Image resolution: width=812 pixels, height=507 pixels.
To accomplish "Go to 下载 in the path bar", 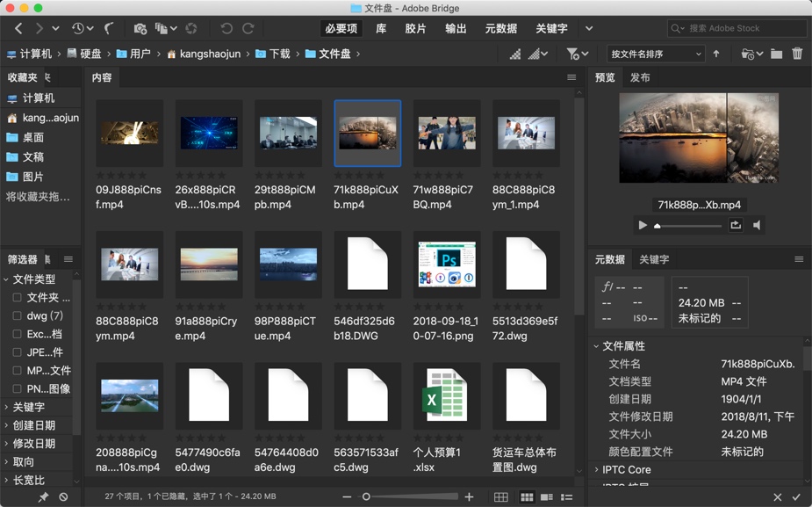I will pos(273,54).
